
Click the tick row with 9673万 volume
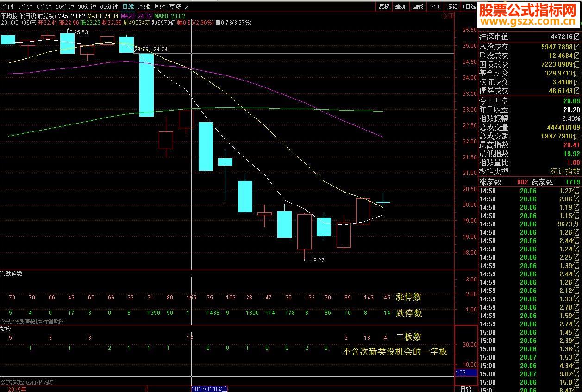pos(530,224)
